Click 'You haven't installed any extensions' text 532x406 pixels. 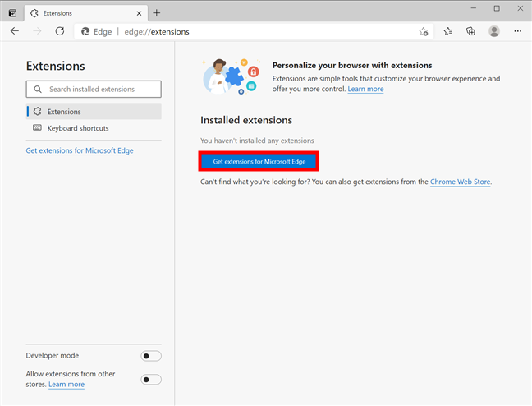coord(257,141)
